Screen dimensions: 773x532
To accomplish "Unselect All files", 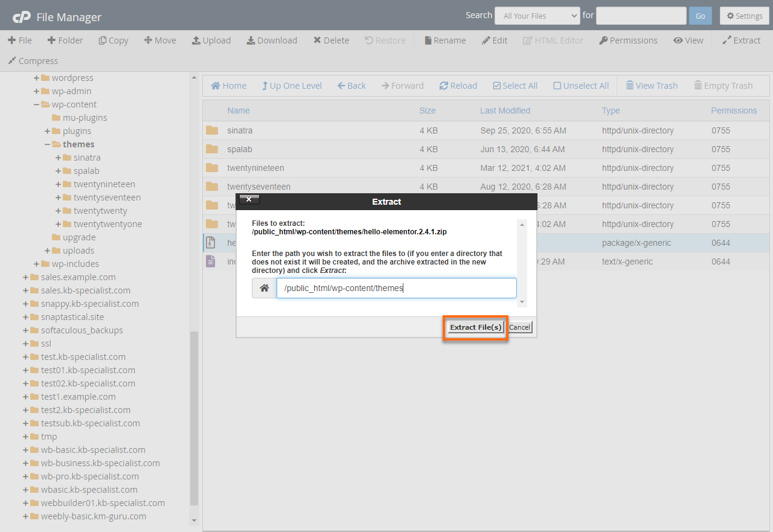I will (581, 85).
